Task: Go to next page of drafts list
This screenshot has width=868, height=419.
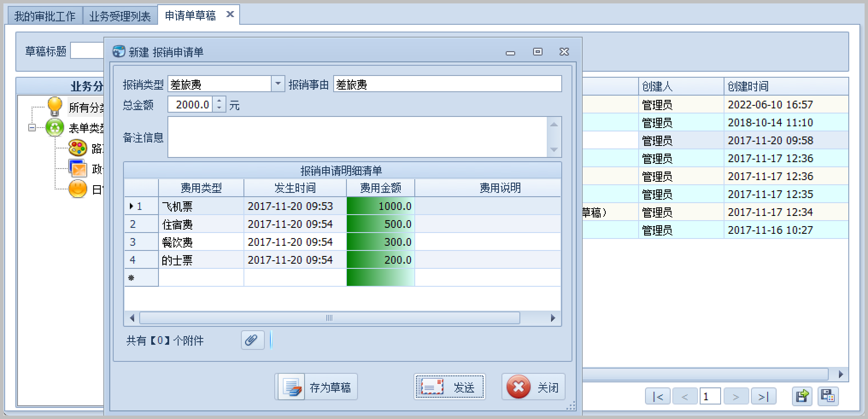Action: 736,396
